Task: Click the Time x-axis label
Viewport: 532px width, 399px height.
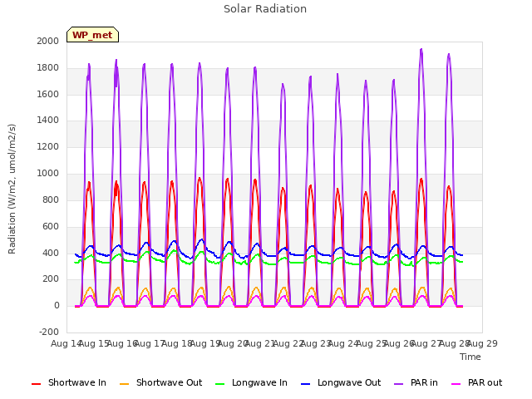Action: tap(470, 357)
